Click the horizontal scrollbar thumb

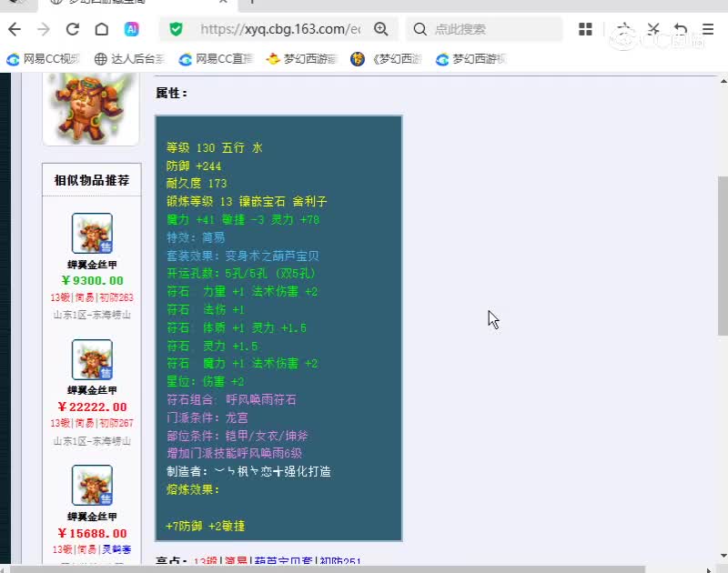click(328, 569)
